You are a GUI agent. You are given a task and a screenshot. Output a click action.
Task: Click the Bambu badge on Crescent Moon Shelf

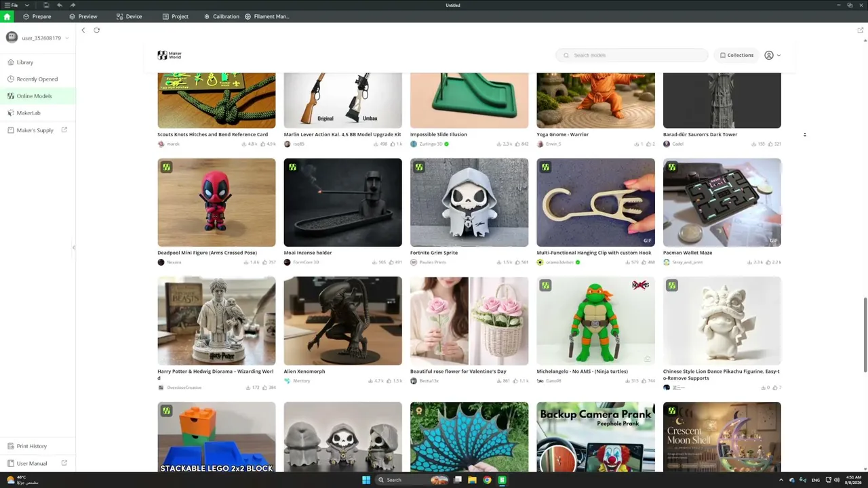pyautogui.click(x=671, y=411)
